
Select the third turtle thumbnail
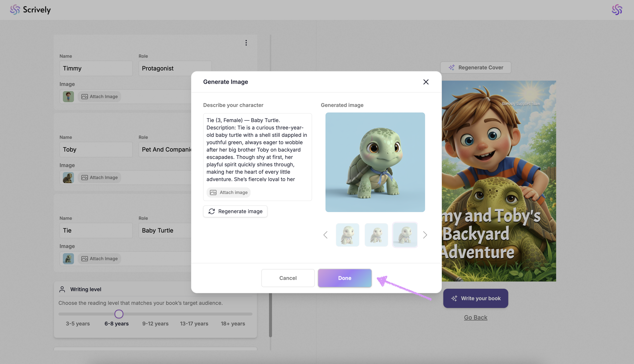pos(405,235)
